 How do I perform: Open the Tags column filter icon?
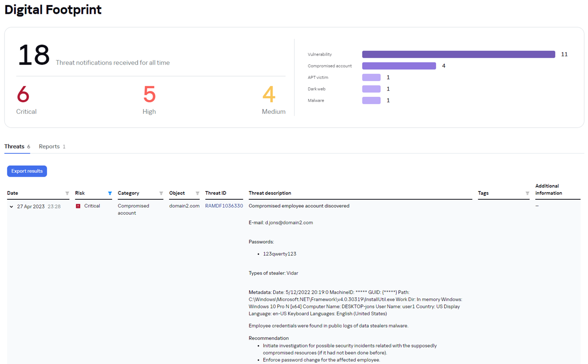(527, 193)
